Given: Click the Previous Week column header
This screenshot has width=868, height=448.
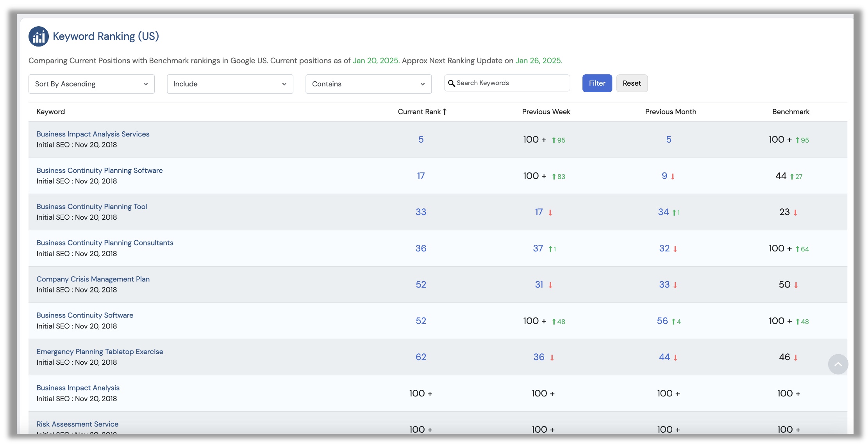Looking at the screenshot, I should (x=546, y=112).
